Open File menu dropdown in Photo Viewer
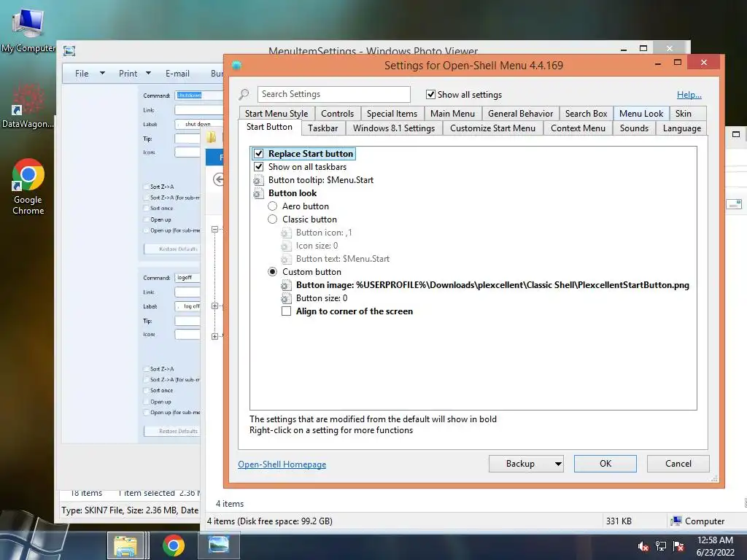The image size is (747, 560). click(x=102, y=74)
